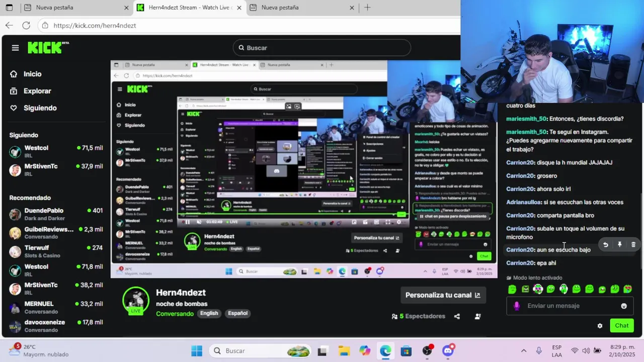Click the share icon beside Espectadores
This screenshot has width=644, height=362.
[457, 316]
